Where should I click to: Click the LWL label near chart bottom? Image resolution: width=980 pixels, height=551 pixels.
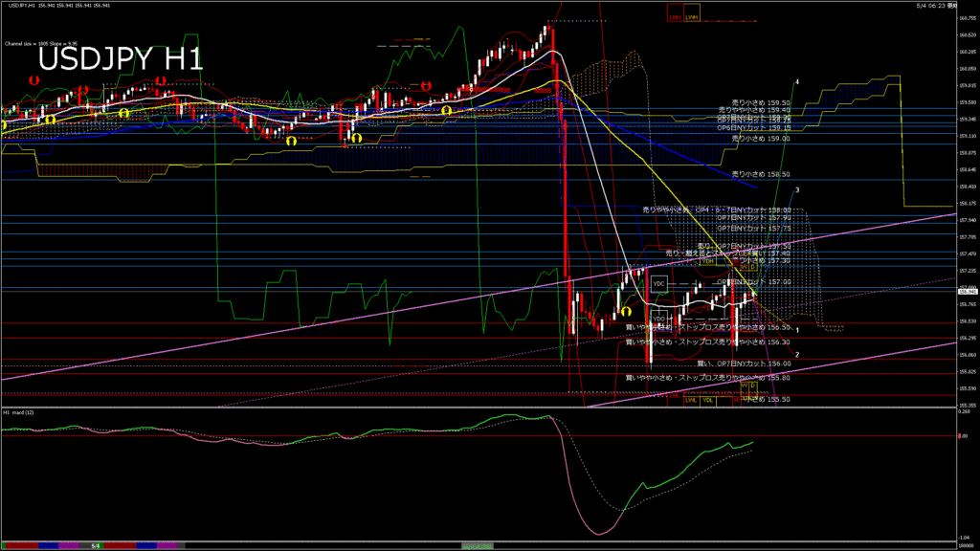tap(691, 401)
